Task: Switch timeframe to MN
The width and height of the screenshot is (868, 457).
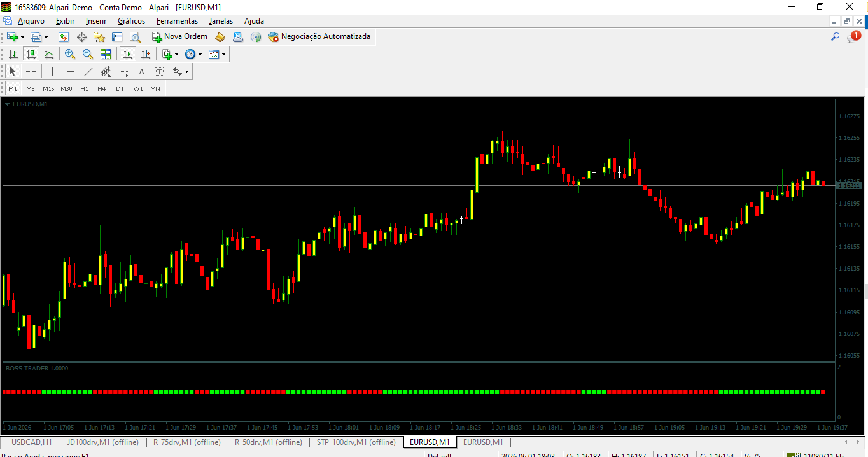Action: (155, 88)
